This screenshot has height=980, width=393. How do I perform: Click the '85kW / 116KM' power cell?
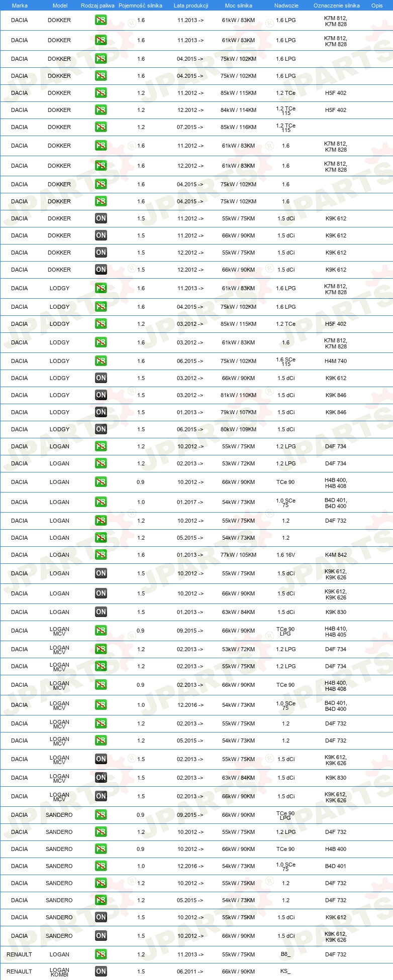point(239,127)
